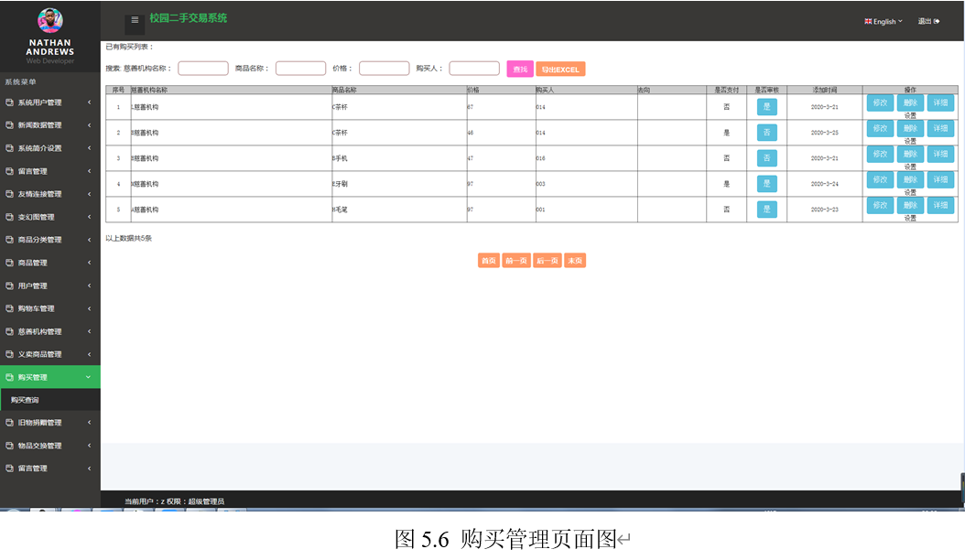Click the pink 查找 search button
This screenshot has width=965, height=560.
point(519,68)
